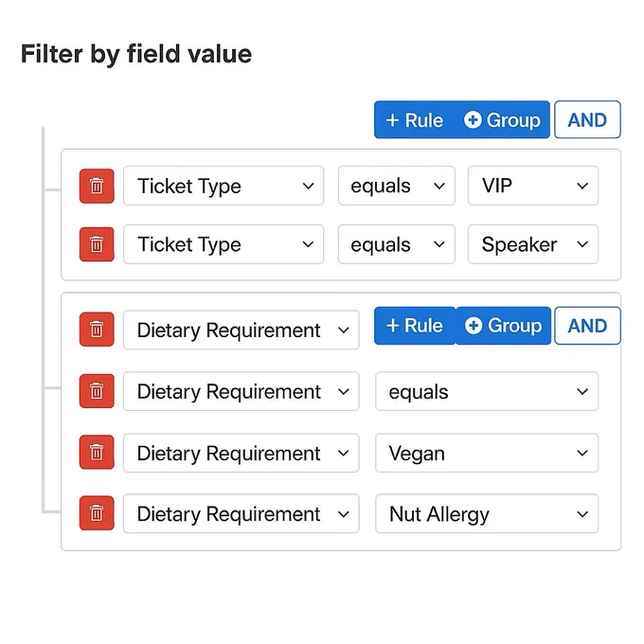
Task: Open Dietary Requirement dropdown beside nested Rule button
Action: [x=241, y=330]
